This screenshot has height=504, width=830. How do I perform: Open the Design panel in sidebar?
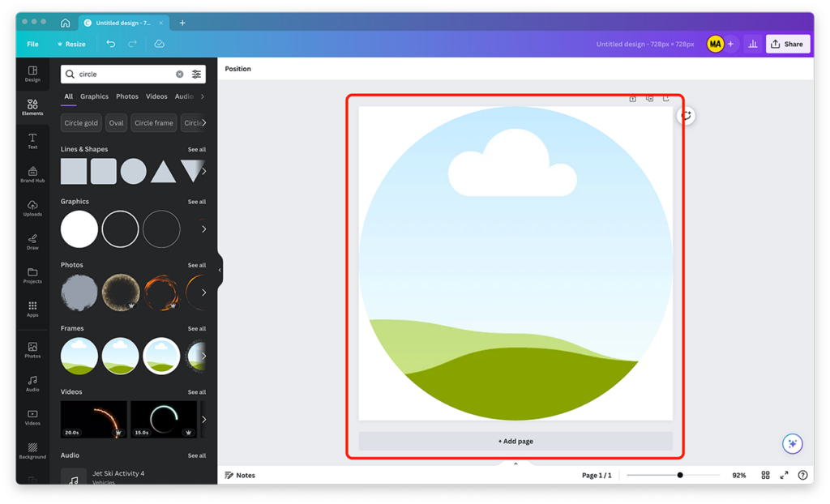click(x=32, y=74)
